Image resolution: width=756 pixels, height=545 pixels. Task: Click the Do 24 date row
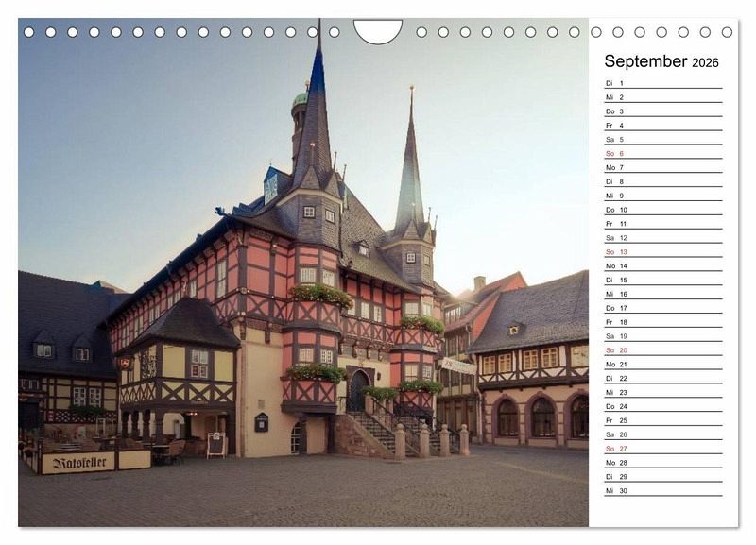[x=662, y=406]
